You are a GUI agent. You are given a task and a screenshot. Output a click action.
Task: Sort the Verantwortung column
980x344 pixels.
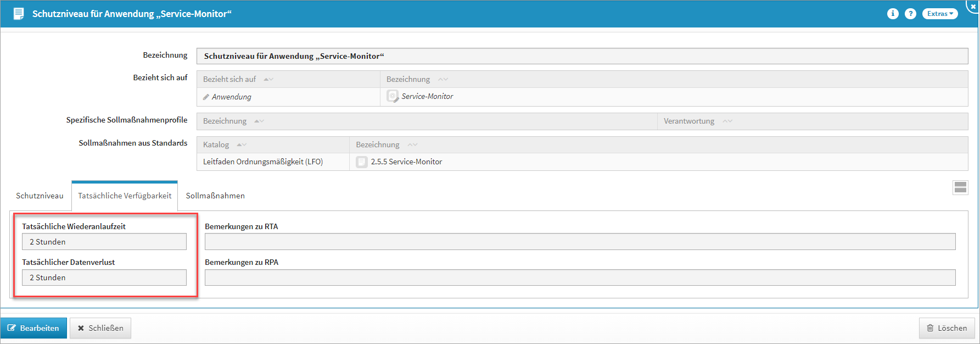(x=727, y=121)
